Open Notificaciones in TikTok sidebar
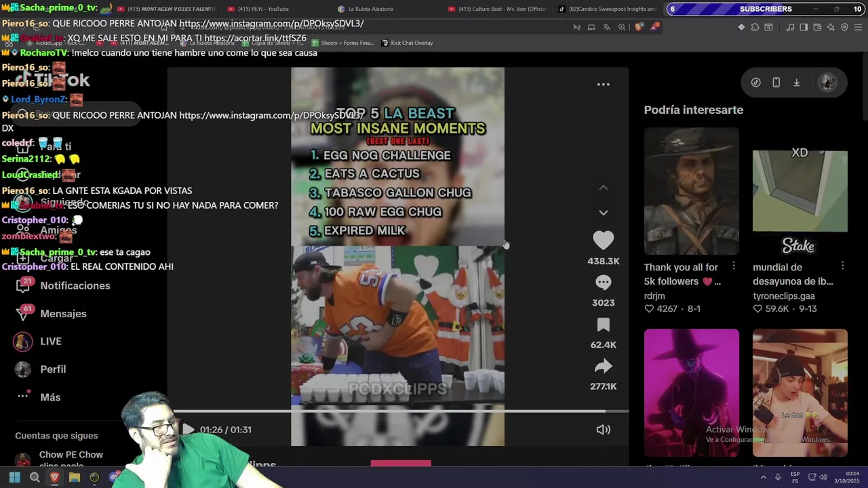Screen dimensions: 868x488 (x=75, y=285)
